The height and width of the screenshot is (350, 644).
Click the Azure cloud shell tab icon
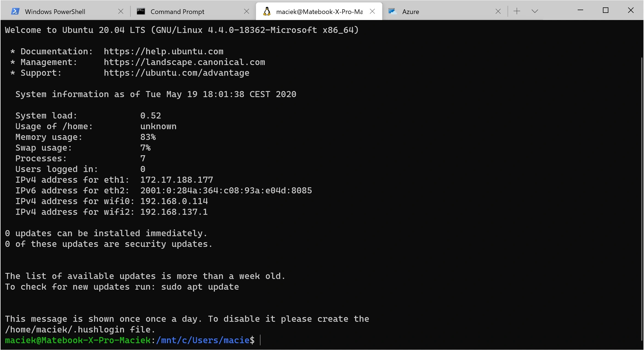(393, 11)
